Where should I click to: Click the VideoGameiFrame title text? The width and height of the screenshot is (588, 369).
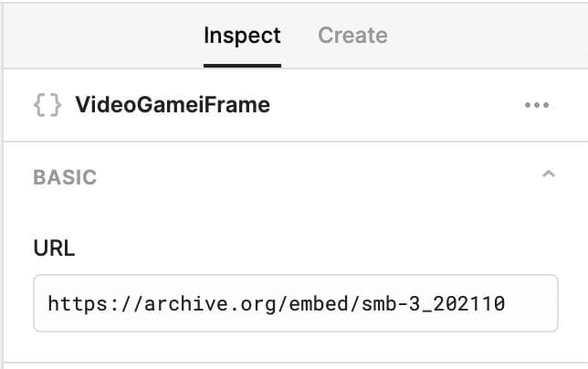pos(173,105)
